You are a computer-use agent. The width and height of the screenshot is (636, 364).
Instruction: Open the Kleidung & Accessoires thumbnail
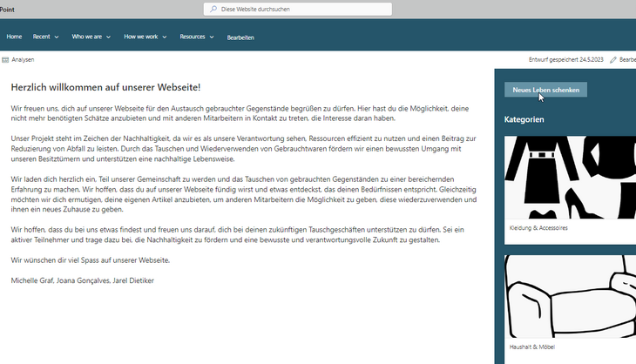coord(570,178)
